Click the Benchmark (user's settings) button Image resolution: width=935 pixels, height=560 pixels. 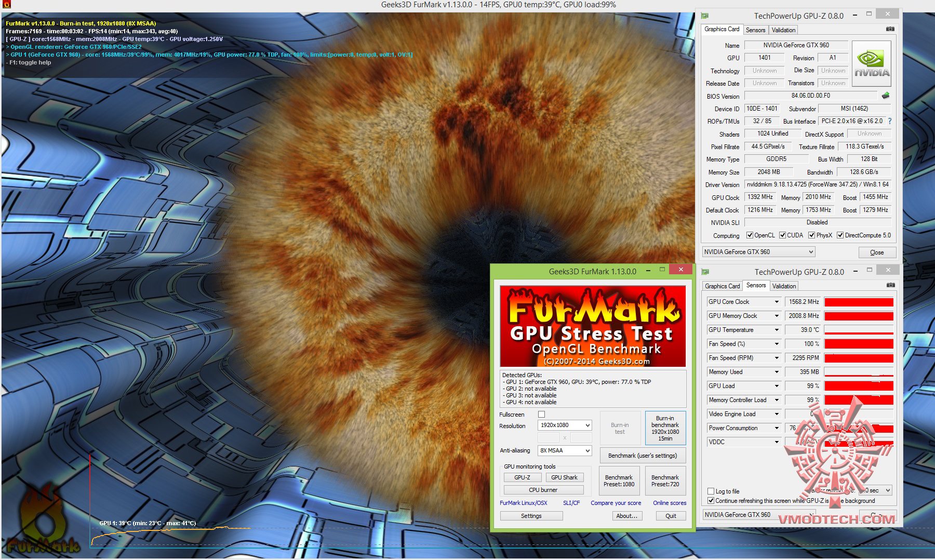pos(643,456)
